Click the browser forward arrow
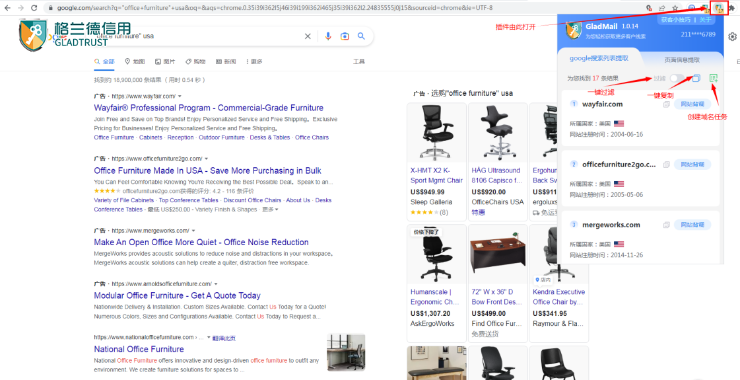The height and width of the screenshot is (380, 740). pyautogui.click(x=21, y=8)
